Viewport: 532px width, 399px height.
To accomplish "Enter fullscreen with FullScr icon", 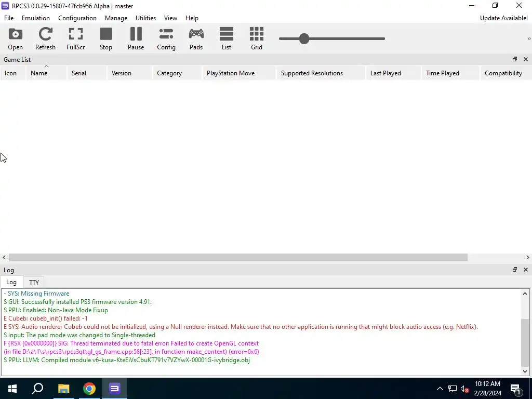I will tap(75, 38).
